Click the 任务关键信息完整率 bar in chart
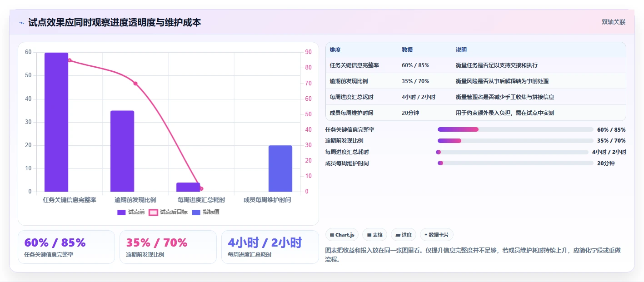The image size is (644, 282). tap(56, 122)
